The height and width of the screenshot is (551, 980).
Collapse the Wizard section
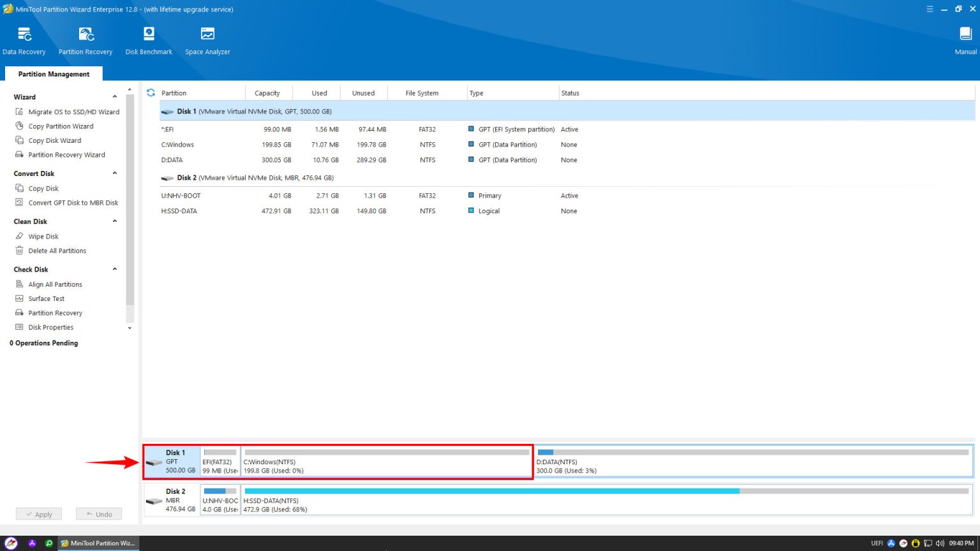tap(114, 96)
